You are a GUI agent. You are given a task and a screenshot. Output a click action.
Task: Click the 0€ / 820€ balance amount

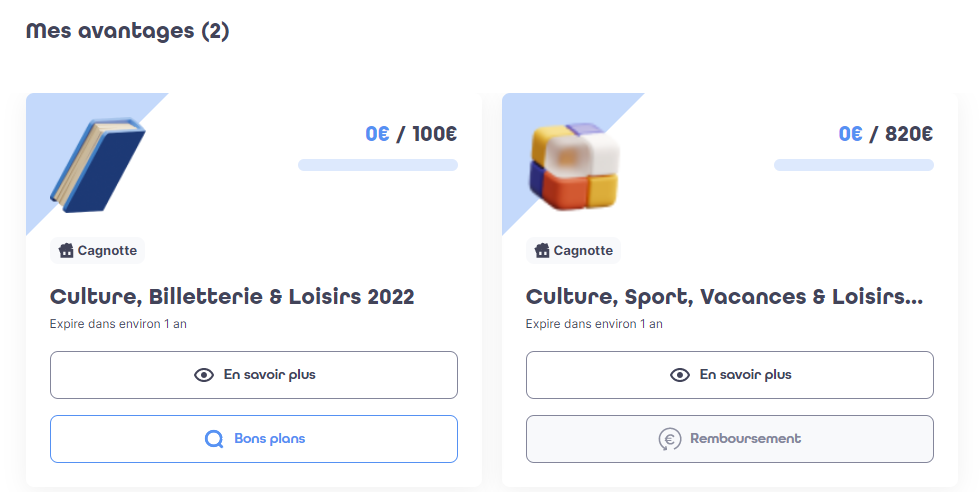[886, 134]
